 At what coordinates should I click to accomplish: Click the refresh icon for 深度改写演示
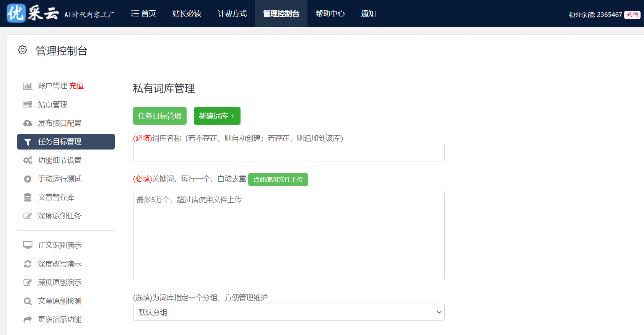point(28,264)
